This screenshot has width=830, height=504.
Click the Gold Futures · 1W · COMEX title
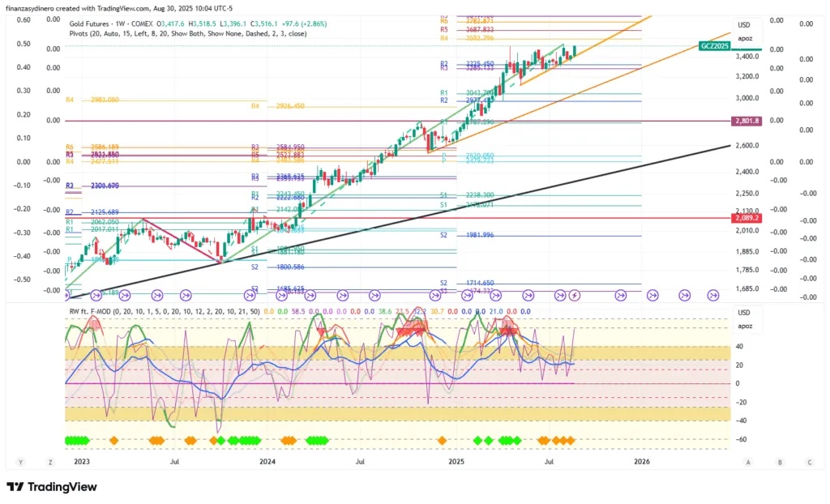111,23
